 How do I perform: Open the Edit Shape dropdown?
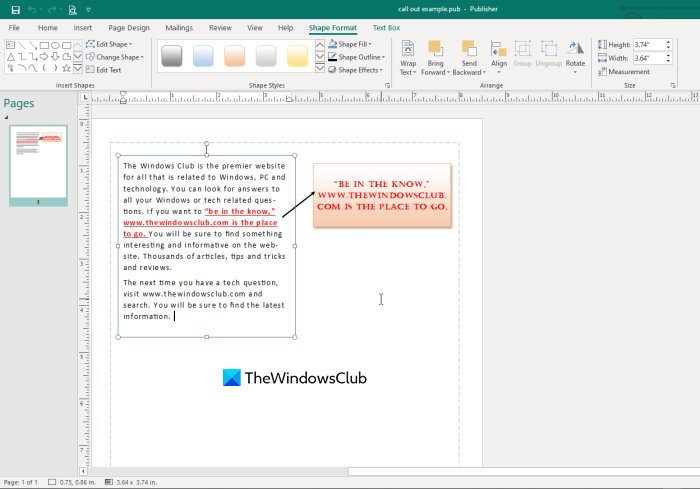[109, 44]
